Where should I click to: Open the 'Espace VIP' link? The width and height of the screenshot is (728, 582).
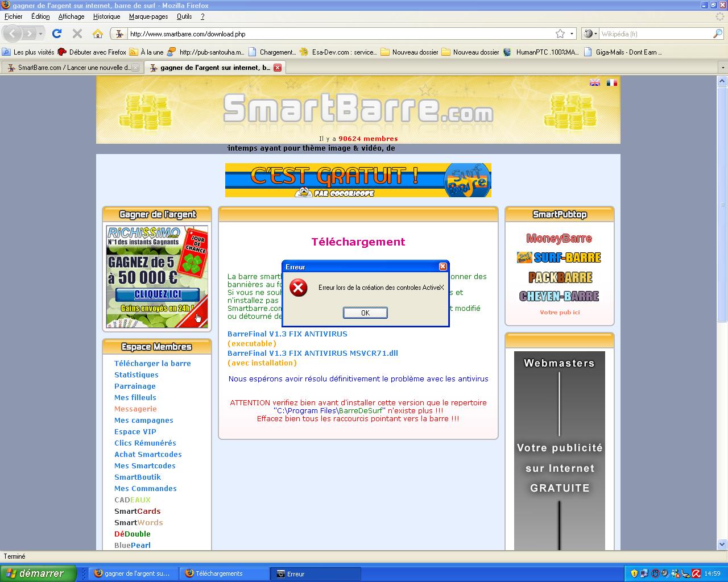tap(135, 431)
